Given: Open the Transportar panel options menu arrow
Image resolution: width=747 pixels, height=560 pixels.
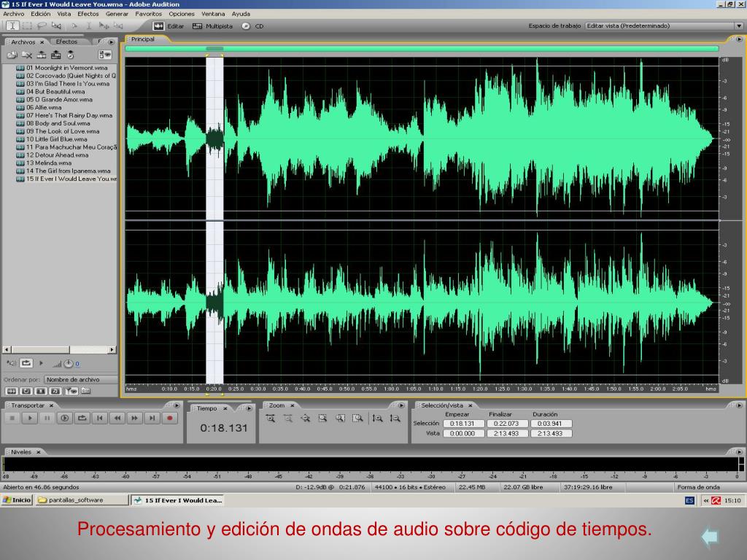Looking at the screenshot, I should (177, 405).
